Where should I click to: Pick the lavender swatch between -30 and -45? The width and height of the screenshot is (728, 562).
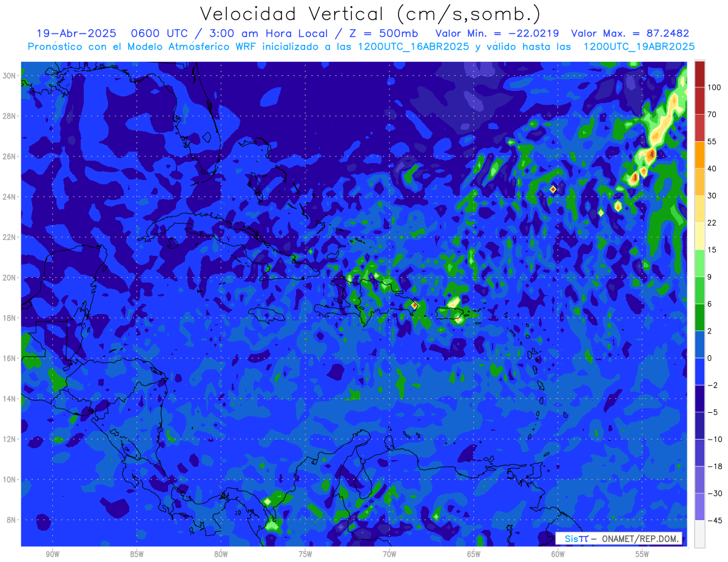point(699,507)
